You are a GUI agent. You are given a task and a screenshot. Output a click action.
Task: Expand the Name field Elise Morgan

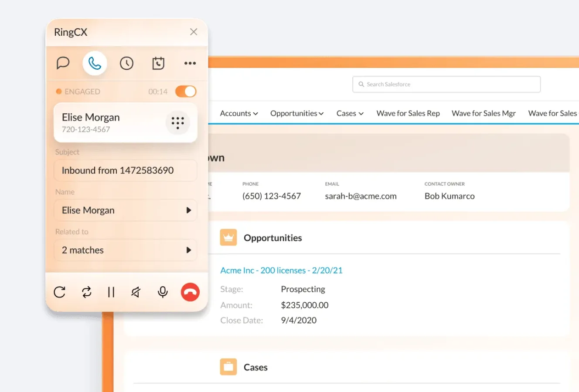tap(126, 210)
